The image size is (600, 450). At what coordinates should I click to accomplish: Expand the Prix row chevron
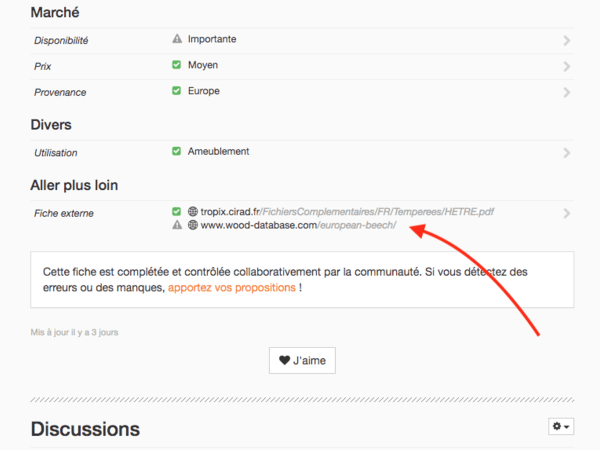(x=567, y=67)
